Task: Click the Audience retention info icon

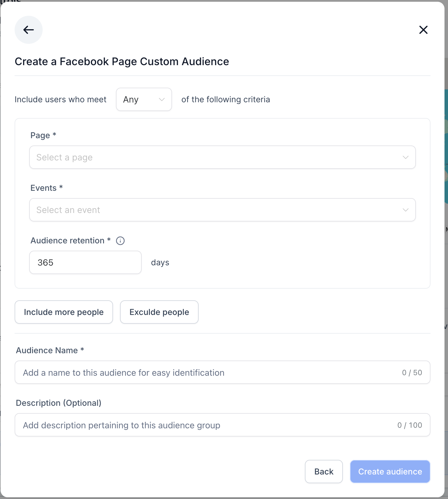Action: (120, 241)
